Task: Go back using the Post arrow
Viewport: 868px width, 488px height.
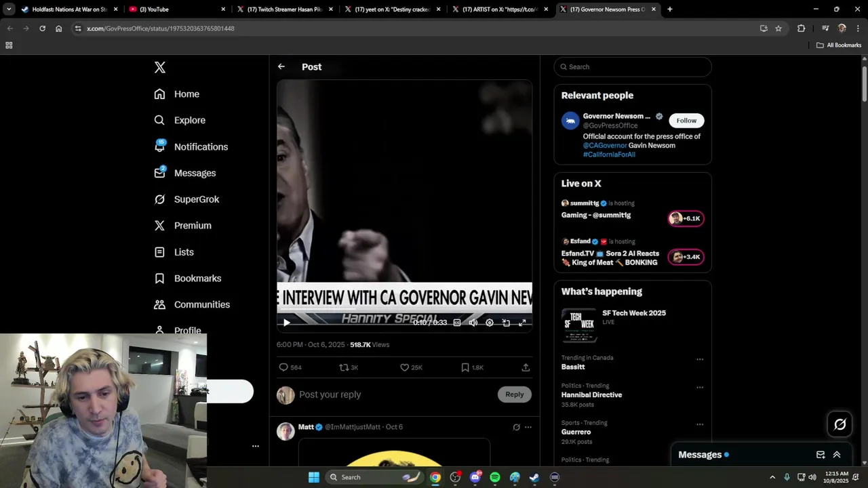Action: (281, 66)
